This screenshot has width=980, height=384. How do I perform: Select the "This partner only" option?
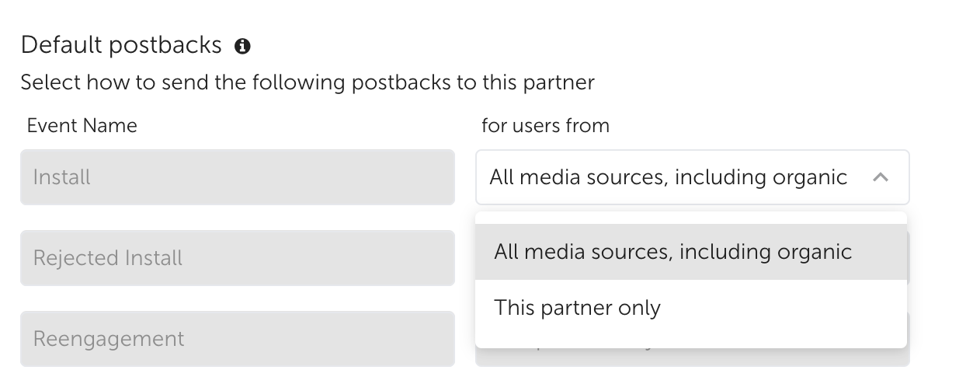[x=691, y=308]
